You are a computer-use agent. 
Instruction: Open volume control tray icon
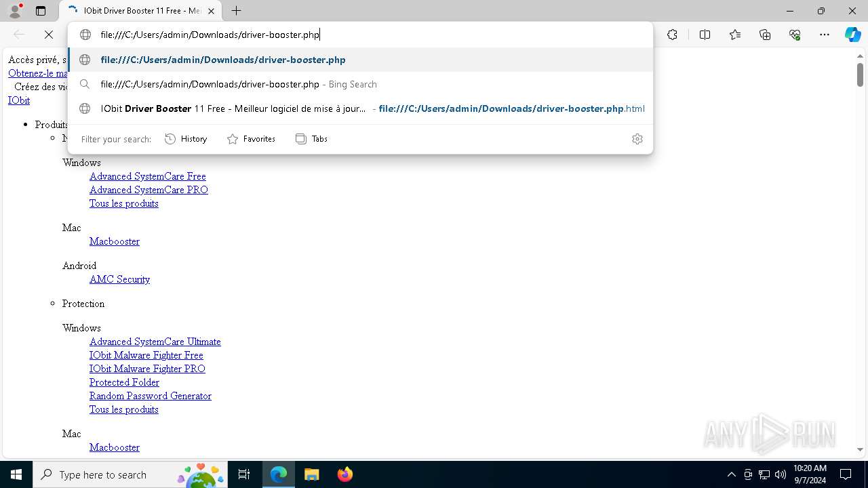[x=781, y=474]
